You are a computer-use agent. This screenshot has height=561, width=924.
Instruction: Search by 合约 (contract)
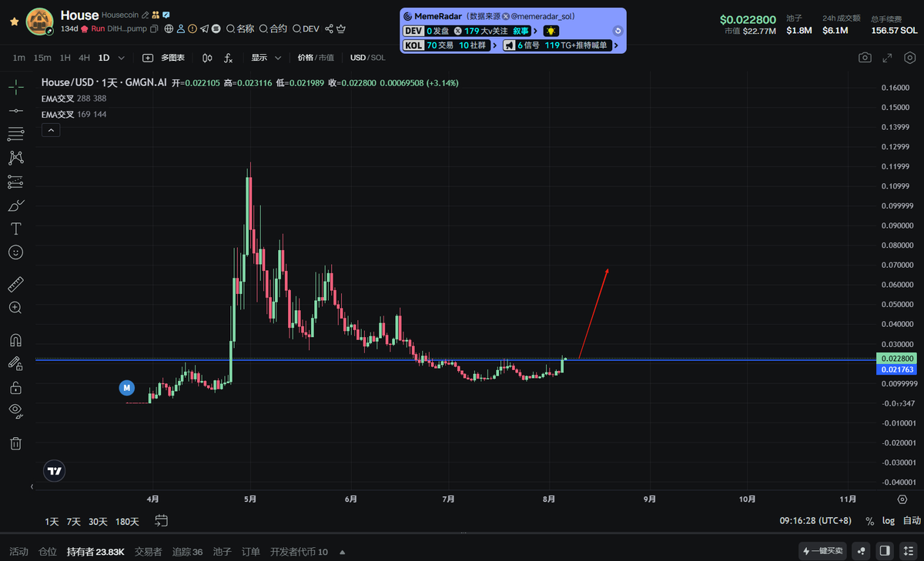tap(273, 28)
